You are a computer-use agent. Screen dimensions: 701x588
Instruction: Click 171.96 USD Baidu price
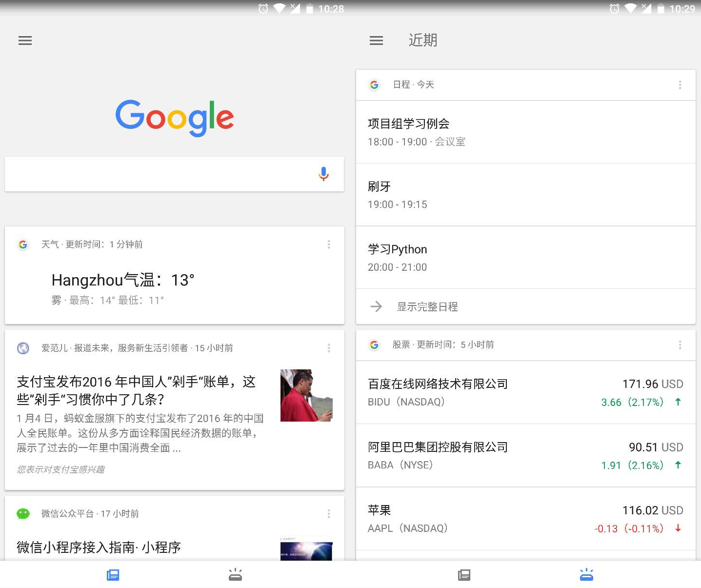(653, 384)
